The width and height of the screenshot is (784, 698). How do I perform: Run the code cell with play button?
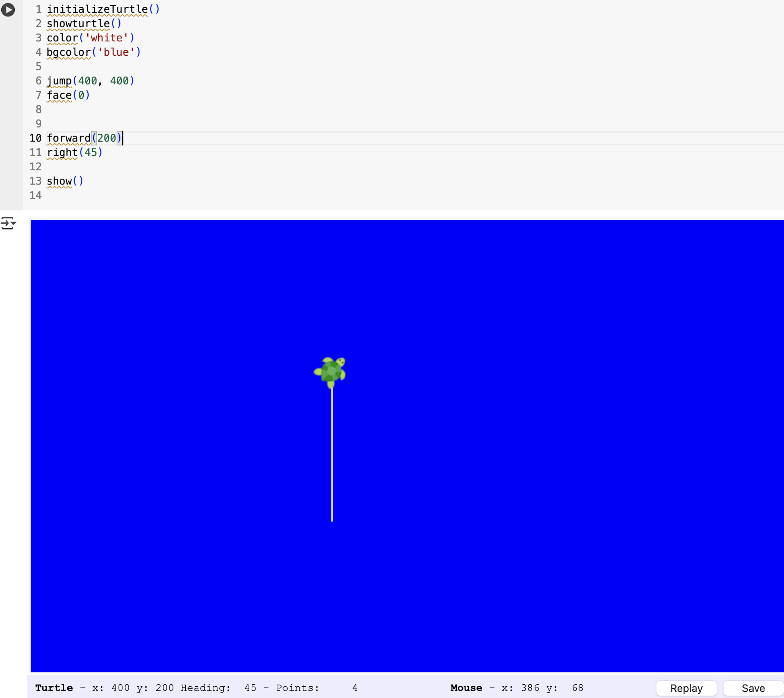[x=8, y=10]
